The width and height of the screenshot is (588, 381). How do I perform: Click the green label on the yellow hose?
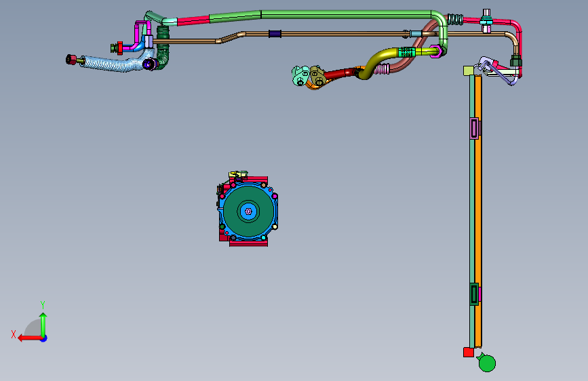pyautogui.click(x=406, y=52)
